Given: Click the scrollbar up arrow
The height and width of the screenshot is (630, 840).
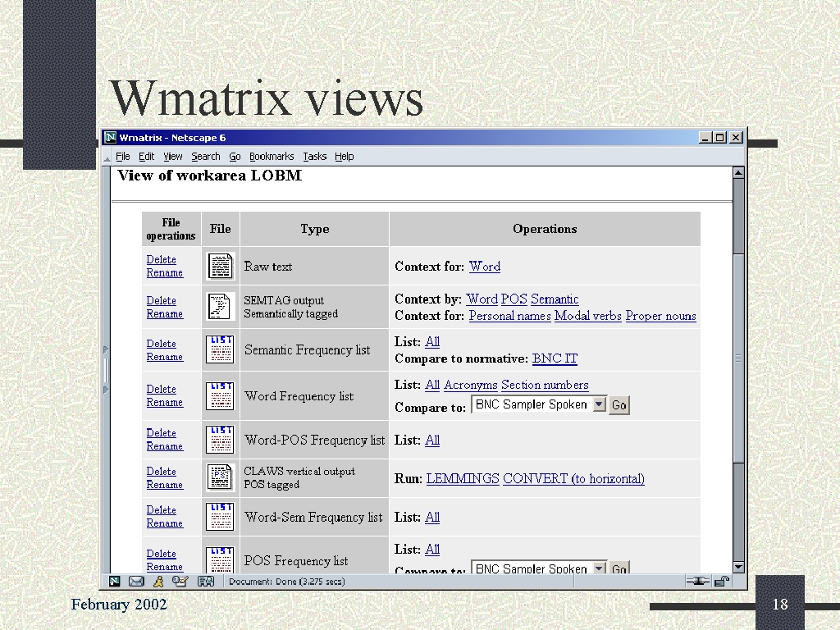Looking at the screenshot, I should (x=738, y=172).
